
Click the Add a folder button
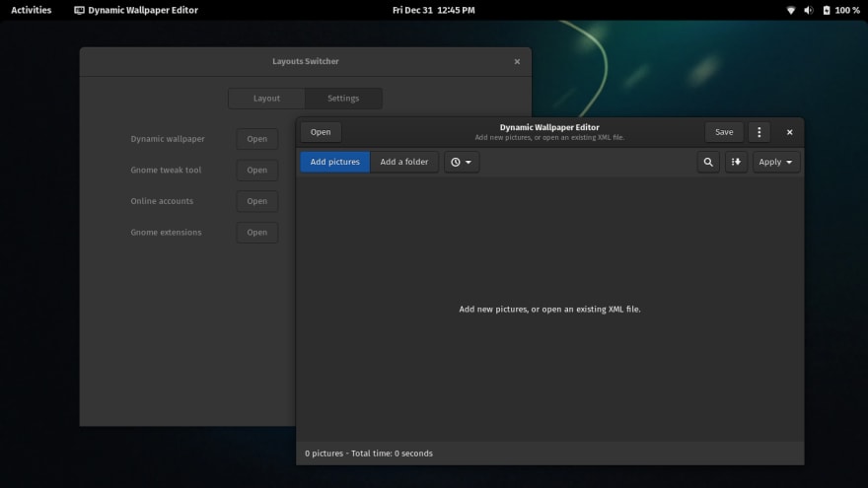point(404,162)
